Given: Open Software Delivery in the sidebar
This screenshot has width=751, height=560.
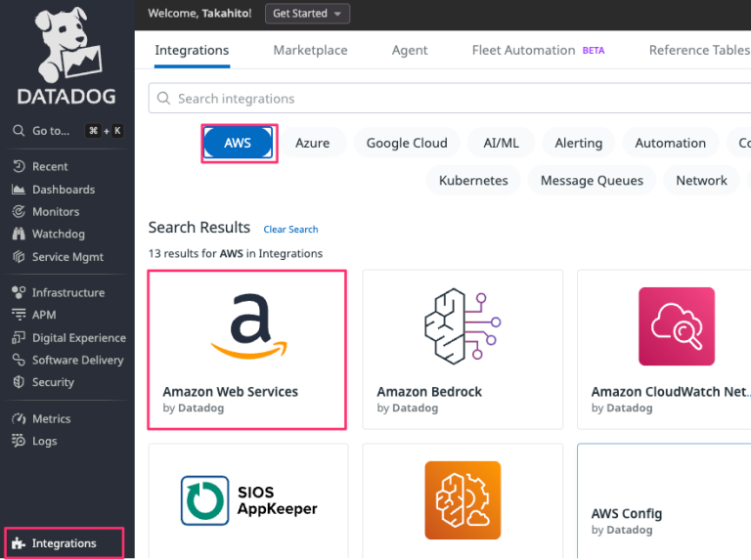Looking at the screenshot, I should pyautogui.click(x=77, y=360).
